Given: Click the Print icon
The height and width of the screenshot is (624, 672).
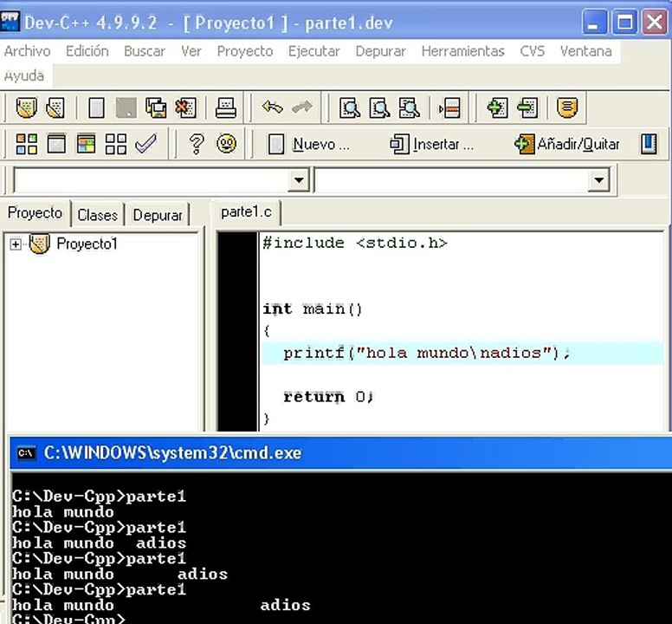Looking at the screenshot, I should tap(226, 107).
